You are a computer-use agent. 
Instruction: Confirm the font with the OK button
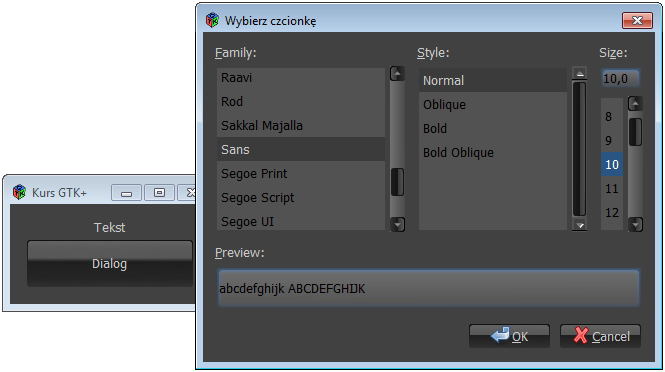click(x=509, y=336)
